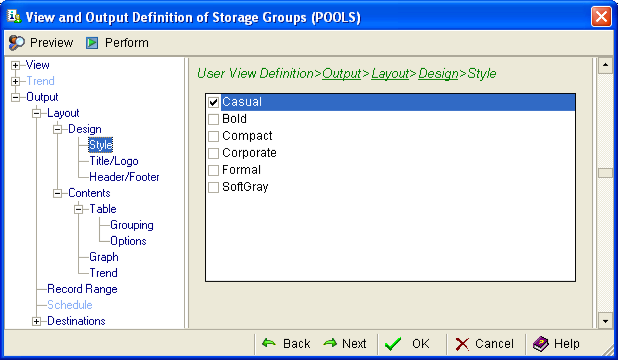Select the Corporate list row text
This screenshot has width=618, height=360.
(249, 153)
